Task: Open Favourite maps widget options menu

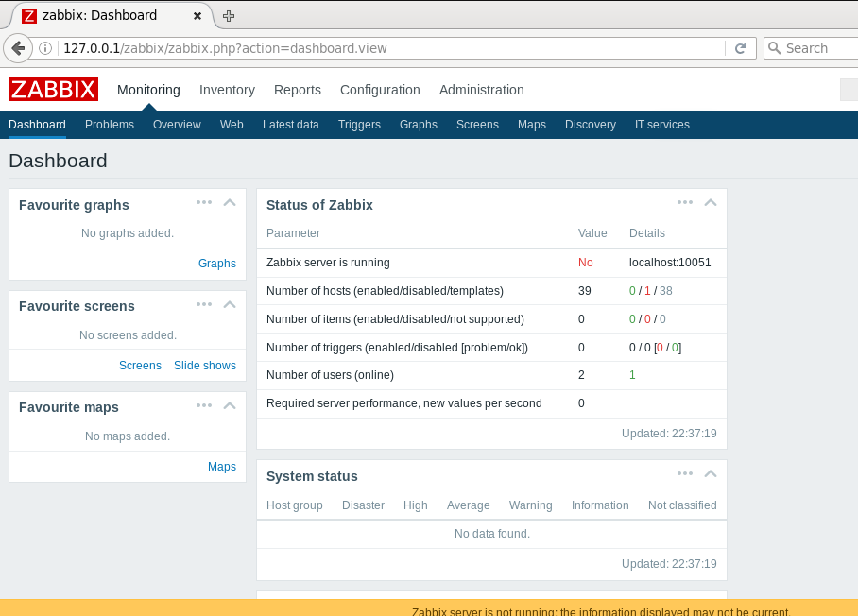Action: click(204, 405)
